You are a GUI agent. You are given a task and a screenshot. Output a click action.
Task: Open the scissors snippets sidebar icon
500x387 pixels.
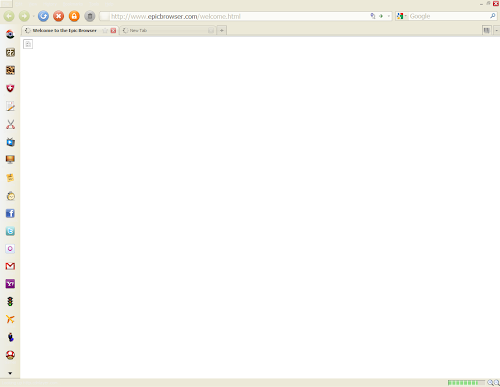point(10,124)
